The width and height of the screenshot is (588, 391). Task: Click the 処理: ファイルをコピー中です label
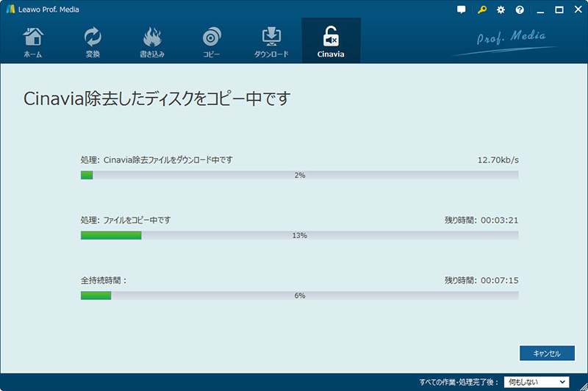[126, 220]
